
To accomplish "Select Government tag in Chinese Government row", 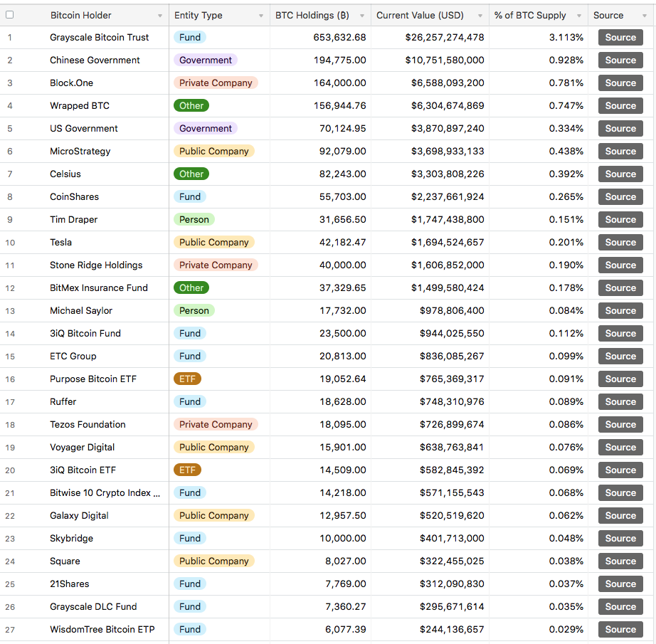I will pos(206,60).
